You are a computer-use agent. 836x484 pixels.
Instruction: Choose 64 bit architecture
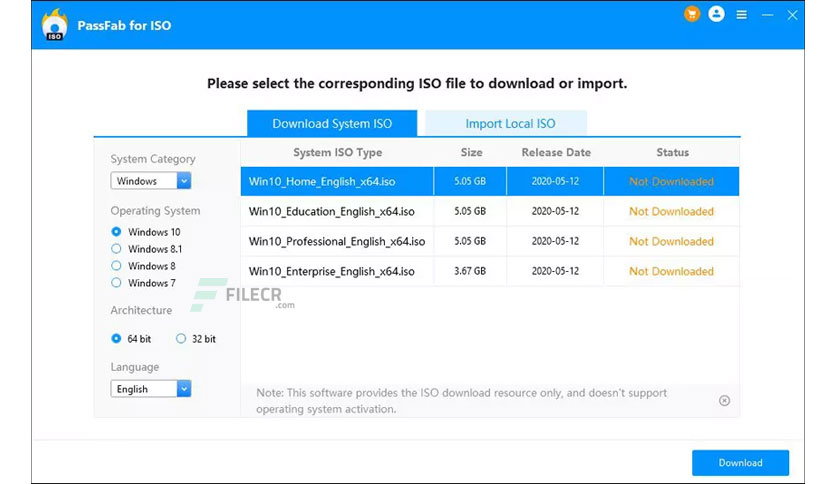pyautogui.click(x=116, y=338)
